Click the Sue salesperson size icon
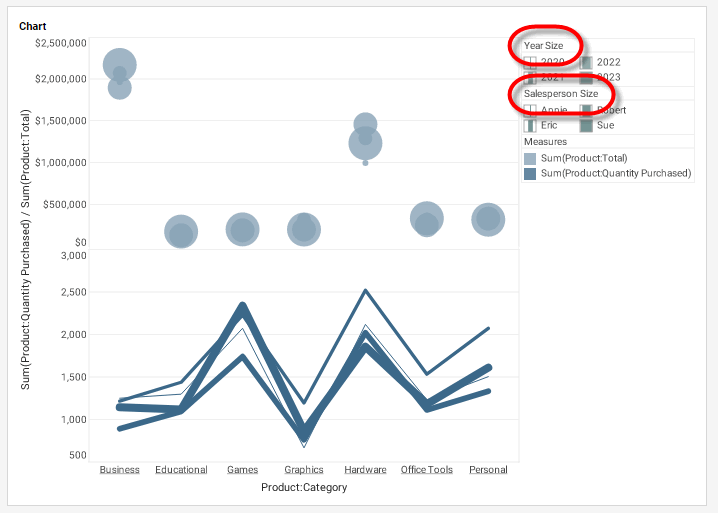Screen dimensions: 718x513 [x=586, y=126]
